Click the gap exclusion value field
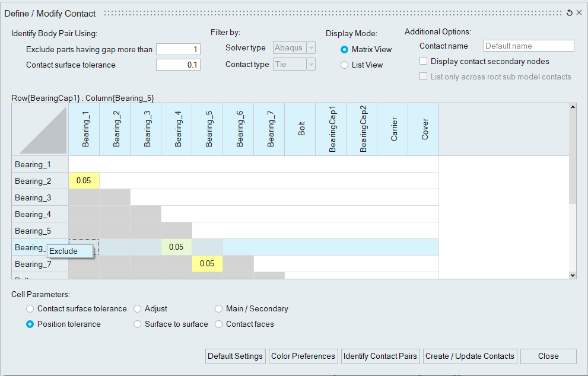Image resolution: width=588 pixels, height=376 pixels. [178, 50]
